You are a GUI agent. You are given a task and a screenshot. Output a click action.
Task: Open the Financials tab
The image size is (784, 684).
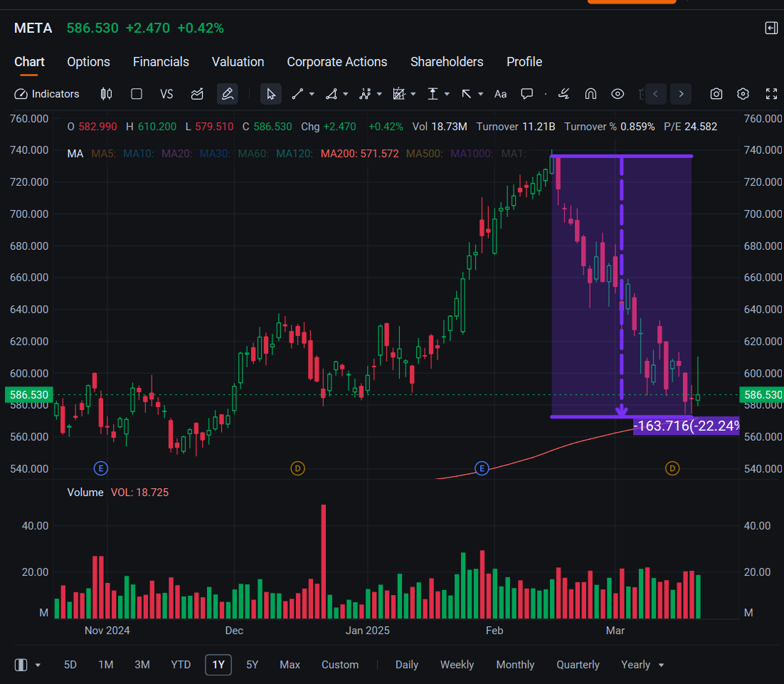161,62
